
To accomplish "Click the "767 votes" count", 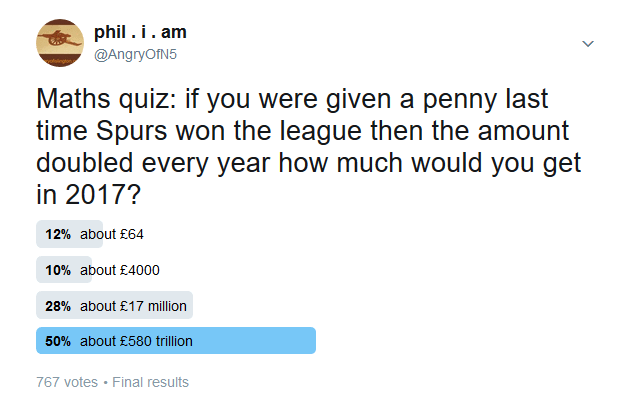I will 67,382.
